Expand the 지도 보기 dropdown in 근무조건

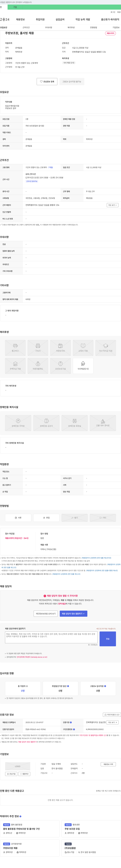[x=113, y=205]
